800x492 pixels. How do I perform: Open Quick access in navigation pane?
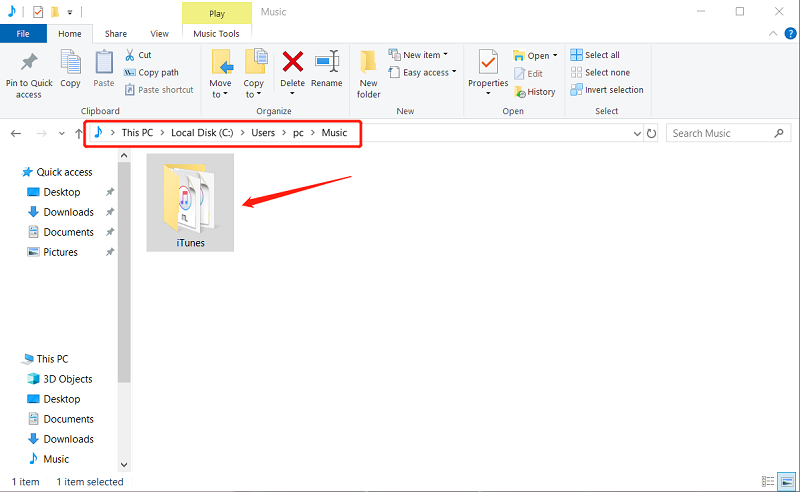point(57,172)
